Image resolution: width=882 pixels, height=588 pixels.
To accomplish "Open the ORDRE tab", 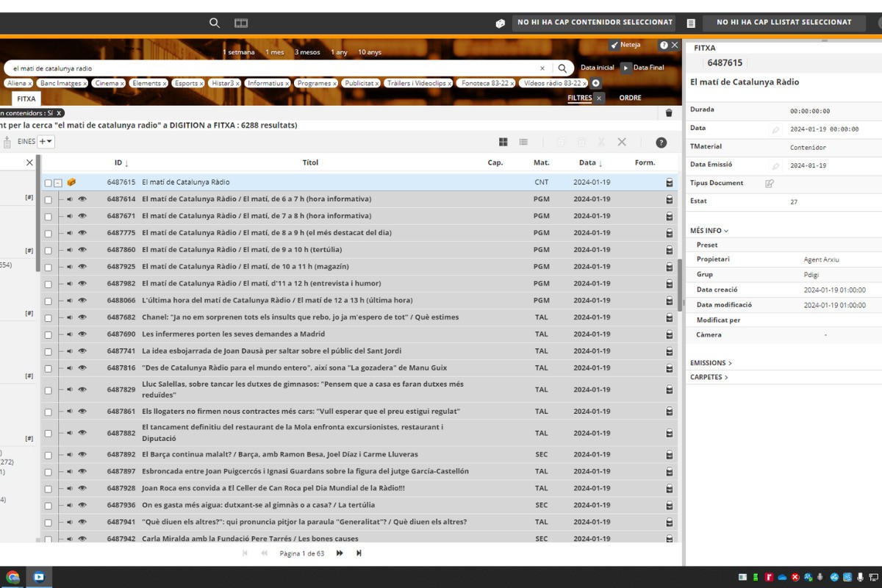I will [630, 98].
